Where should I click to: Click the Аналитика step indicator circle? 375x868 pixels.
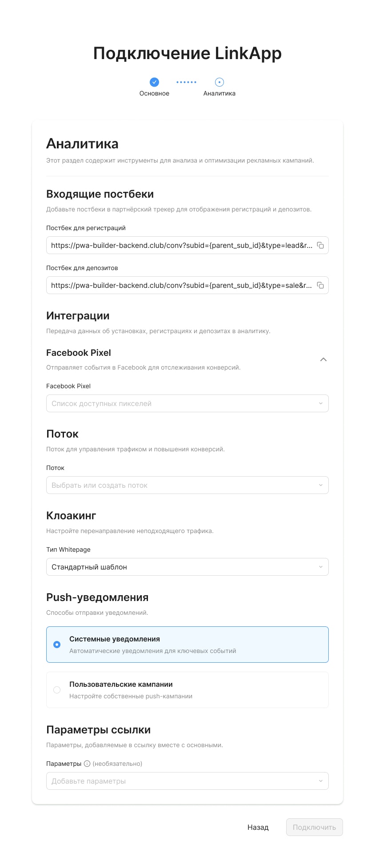(219, 82)
